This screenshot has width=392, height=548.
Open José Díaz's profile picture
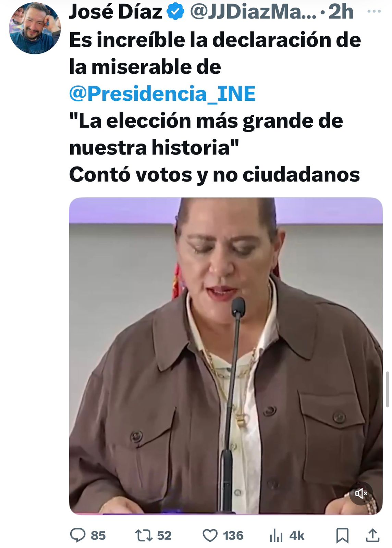coord(35,28)
